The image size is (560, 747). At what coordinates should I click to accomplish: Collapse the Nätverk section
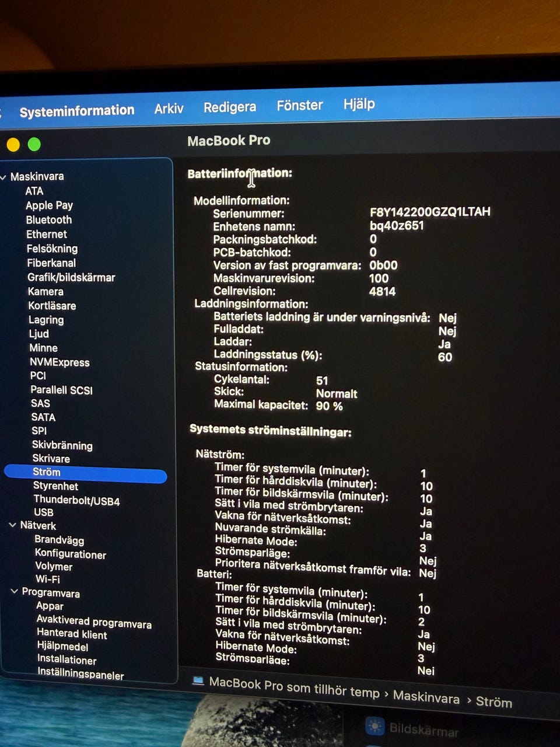click(13, 525)
